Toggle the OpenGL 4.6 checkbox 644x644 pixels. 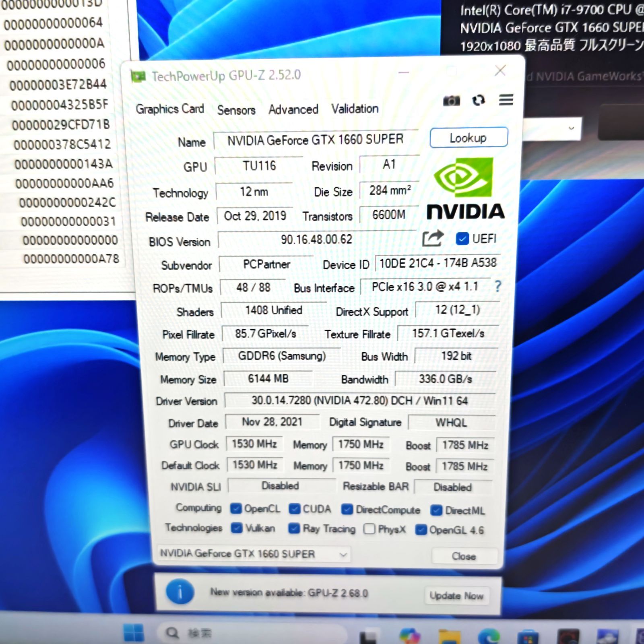421,530
